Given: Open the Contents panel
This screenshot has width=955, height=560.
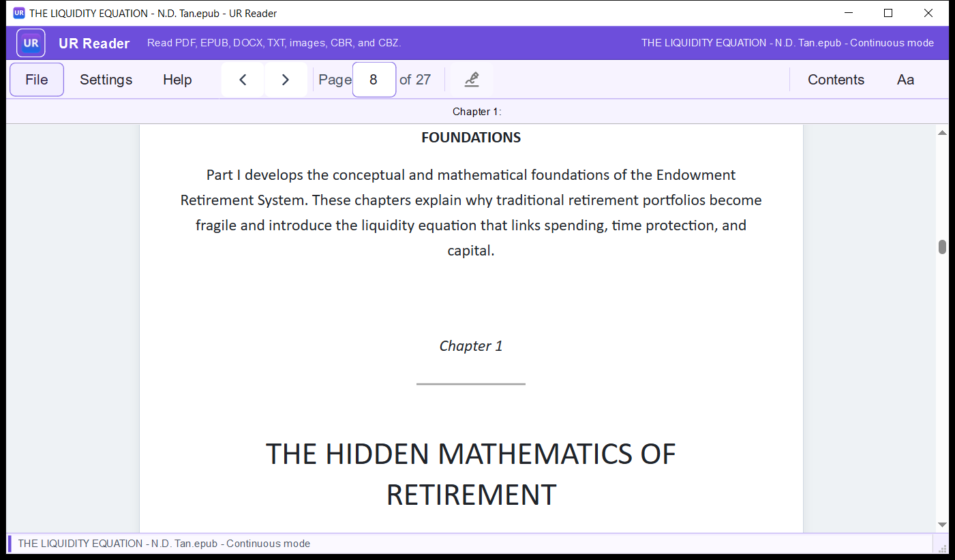Looking at the screenshot, I should [836, 80].
